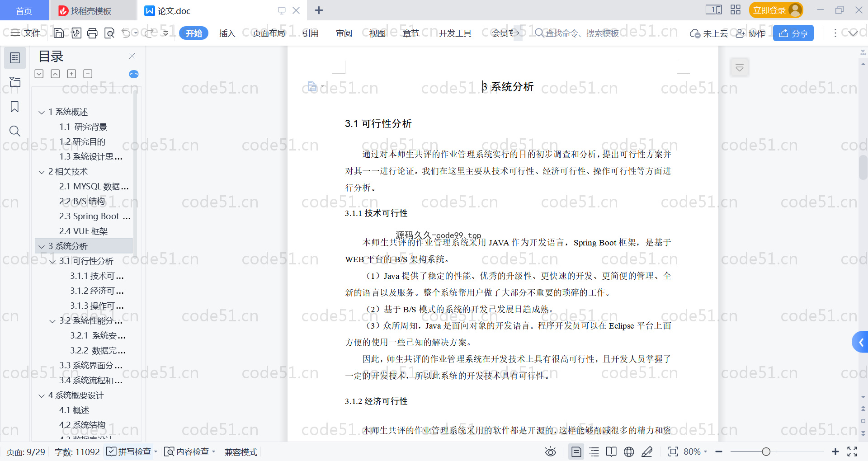Image resolution: width=868 pixels, height=461 pixels.
Task: Open the app grid icon top right
Action: point(736,10)
